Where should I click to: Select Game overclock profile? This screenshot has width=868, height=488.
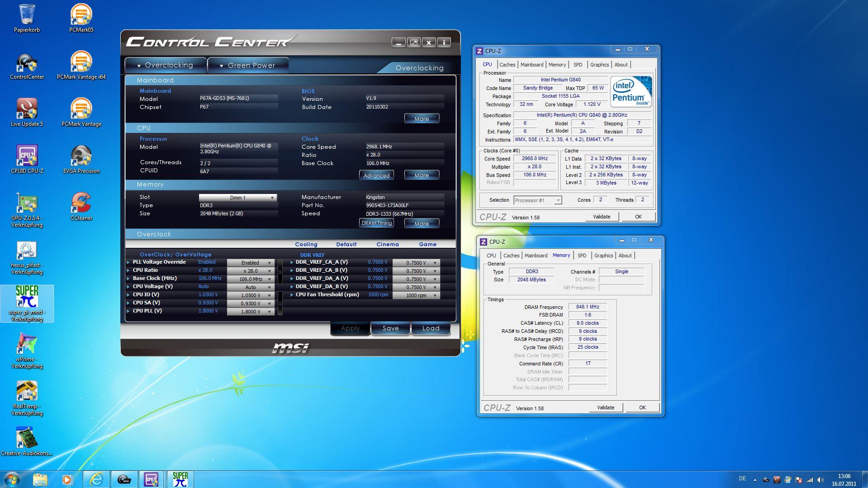[427, 244]
